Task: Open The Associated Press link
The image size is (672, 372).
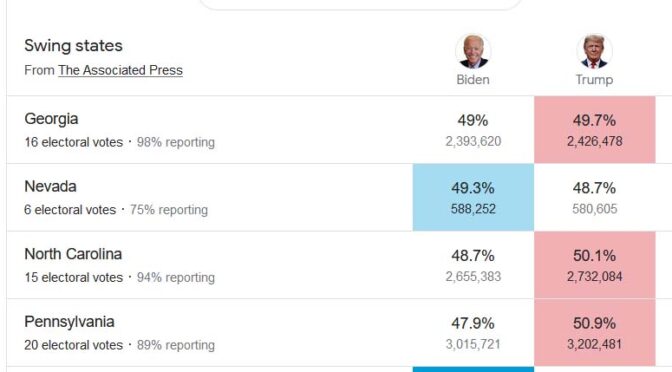Action: (120, 70)
